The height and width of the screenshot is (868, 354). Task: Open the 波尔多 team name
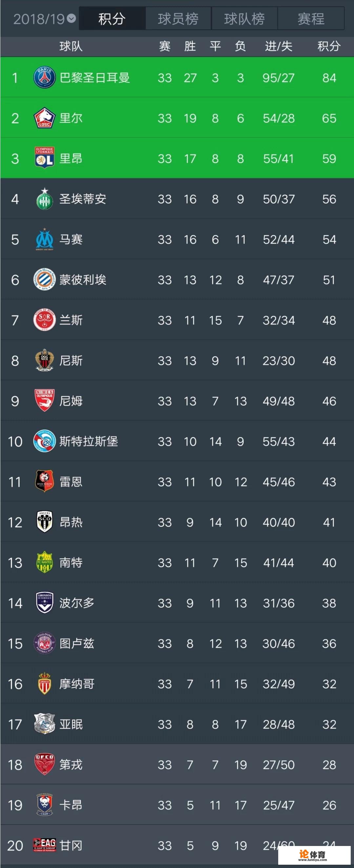pyautogui.click(x=77, y=603)
